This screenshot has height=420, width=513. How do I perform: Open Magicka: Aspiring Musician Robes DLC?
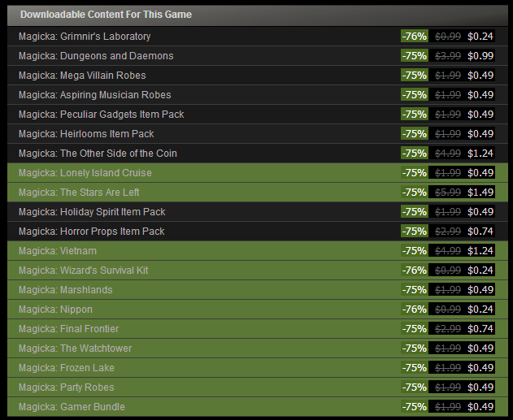[258, 95]
